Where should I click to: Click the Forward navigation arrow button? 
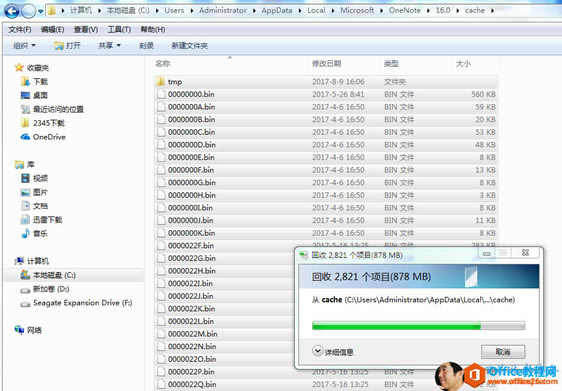click(x=29, y=11)
